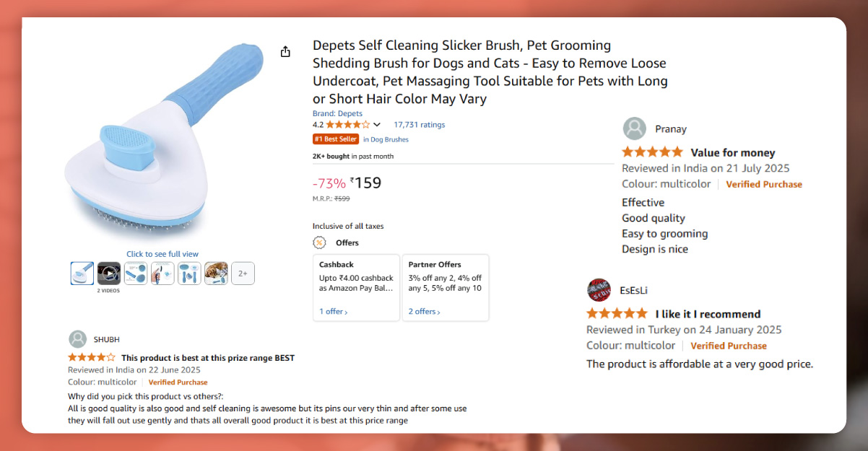Image resolution: width=868 pixels, height=451 pixels.
Task: Open the '17,731 ratings' link
Action: pyautogui.click(x=419, y=125)
